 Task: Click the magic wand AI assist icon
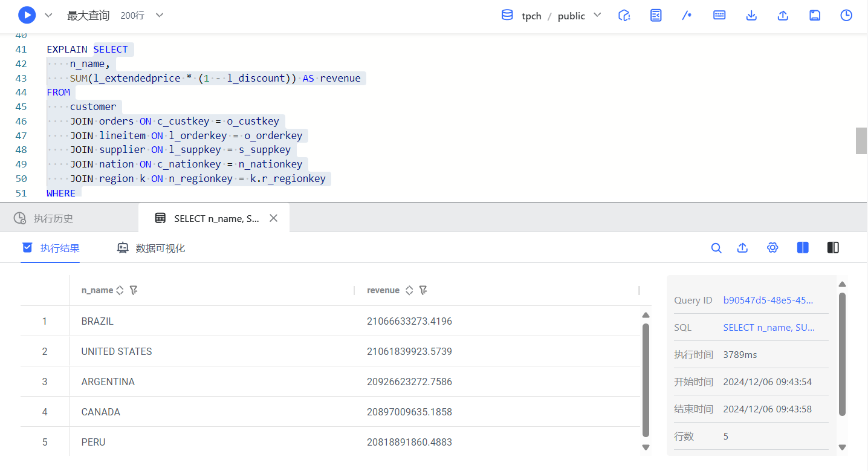coord(687,15)
